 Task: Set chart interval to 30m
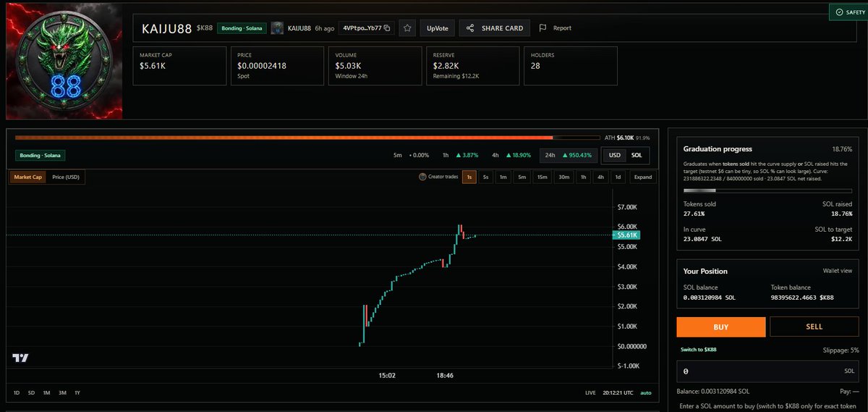(563, 177)
